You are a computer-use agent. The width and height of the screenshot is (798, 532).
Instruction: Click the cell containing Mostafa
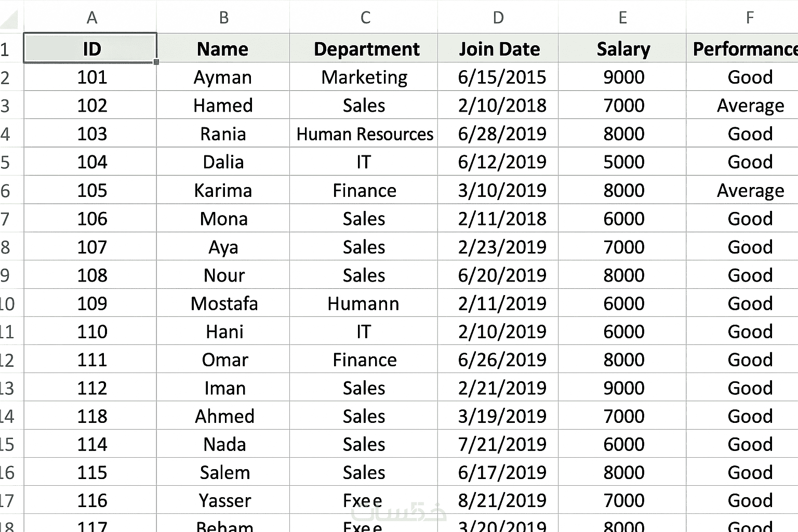coord(224,303)
